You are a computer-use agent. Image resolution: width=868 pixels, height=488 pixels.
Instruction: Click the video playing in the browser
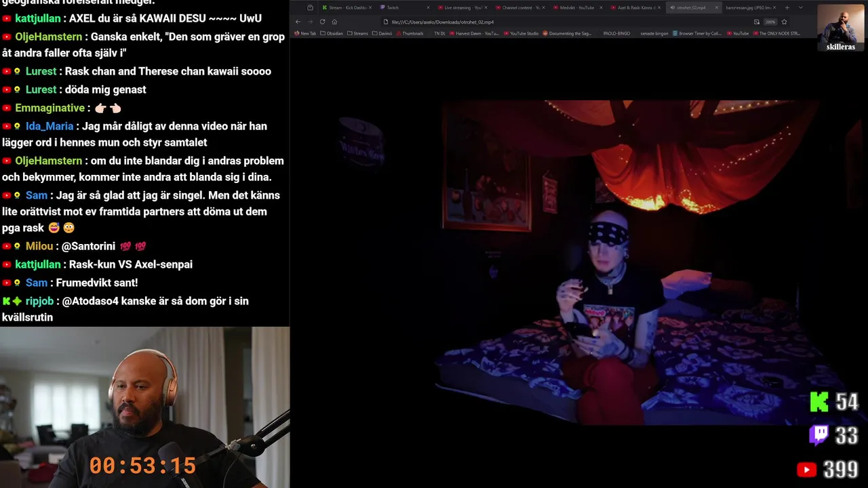click(x=579, y=262)
